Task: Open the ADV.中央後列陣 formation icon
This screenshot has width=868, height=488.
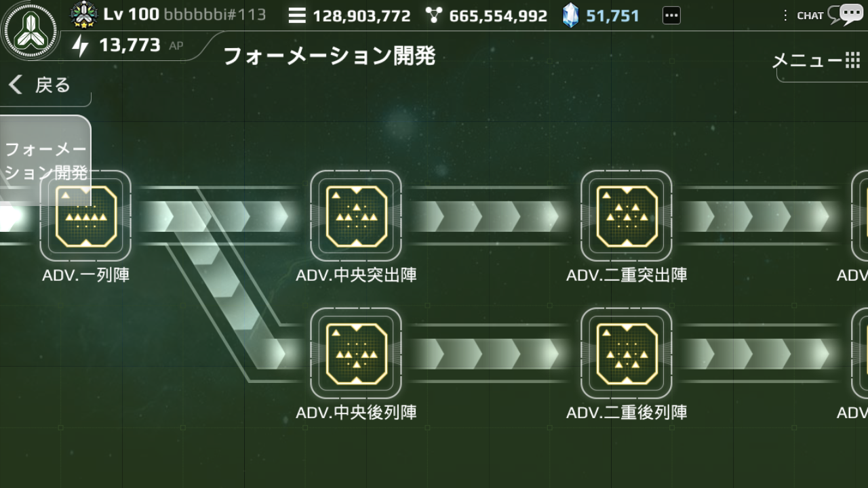Action: point(356,353)
